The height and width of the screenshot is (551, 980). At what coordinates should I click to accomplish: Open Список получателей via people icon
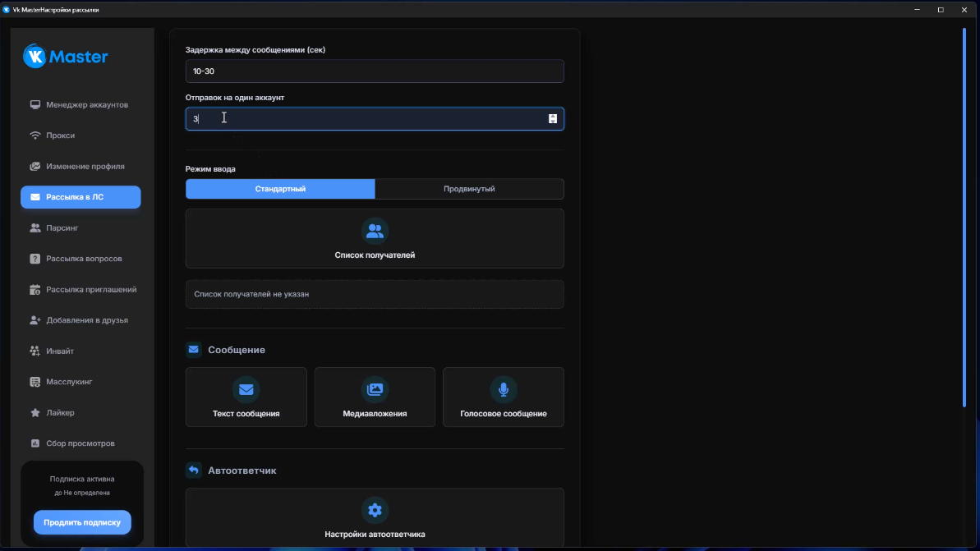pos(375,231)
